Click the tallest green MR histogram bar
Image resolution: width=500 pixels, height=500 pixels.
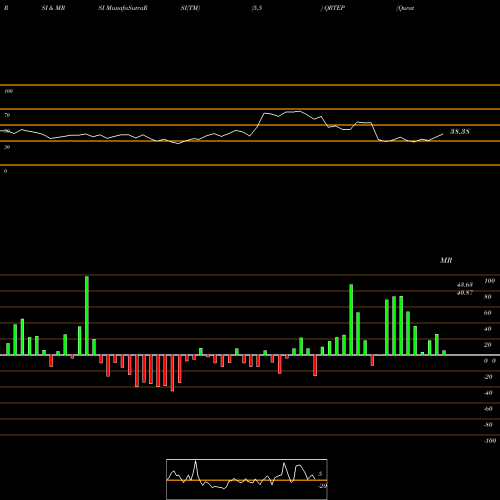coord(87,316)
